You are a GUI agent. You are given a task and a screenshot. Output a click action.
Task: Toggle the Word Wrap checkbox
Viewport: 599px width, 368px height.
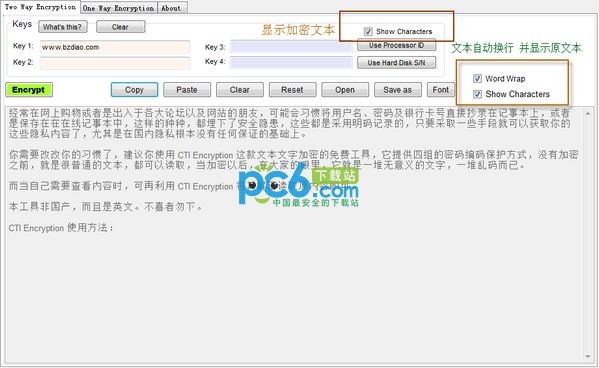tap(477, 78)
